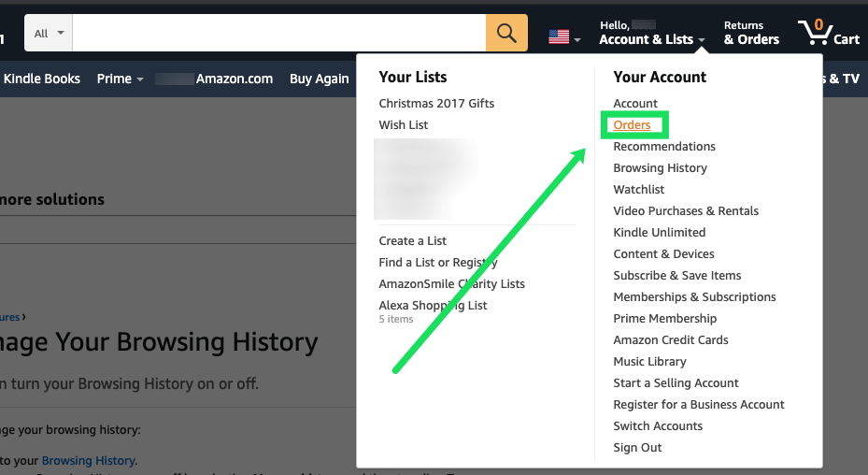Select Switch Accounts option

click(x=658, y=425)
